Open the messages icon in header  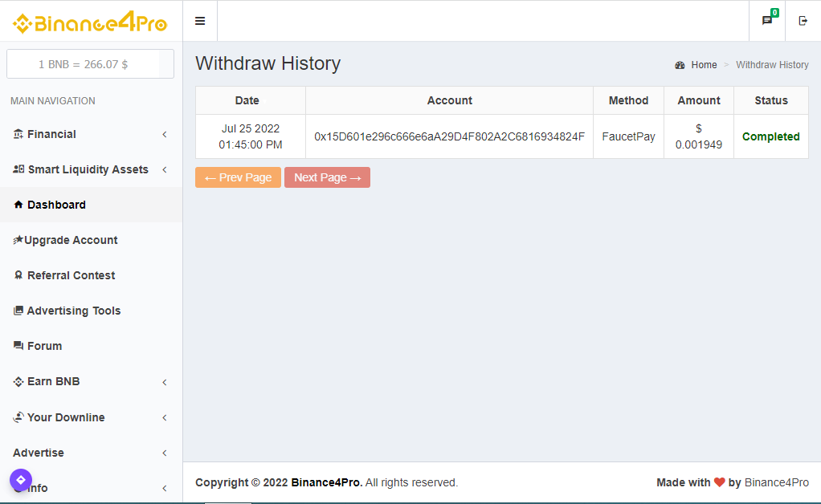tap(767, 21)
